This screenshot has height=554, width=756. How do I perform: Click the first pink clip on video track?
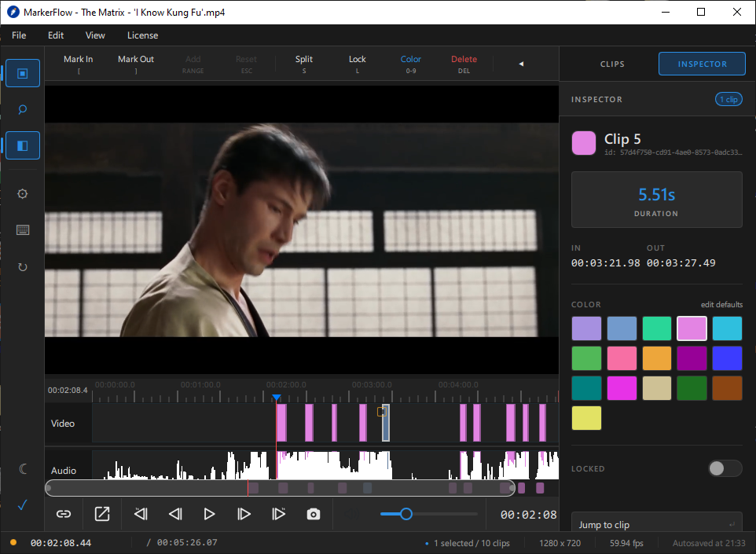pos(282,423)
